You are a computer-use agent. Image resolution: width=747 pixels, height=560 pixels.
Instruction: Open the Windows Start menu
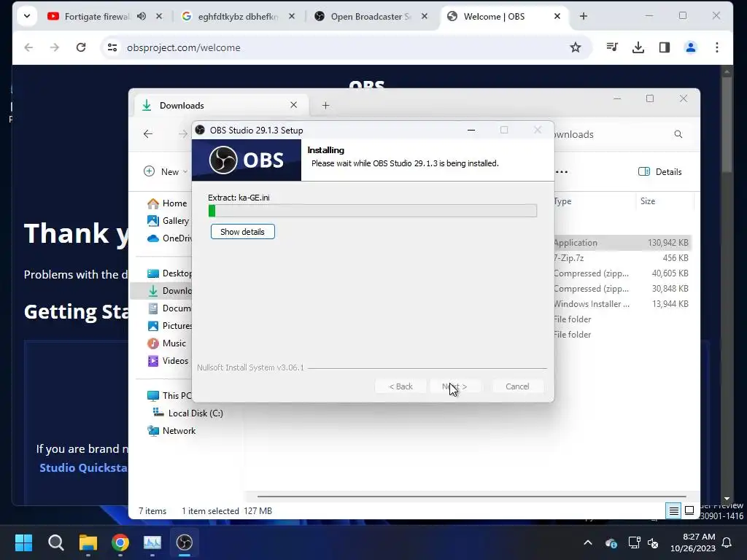[x=23, y=542]
